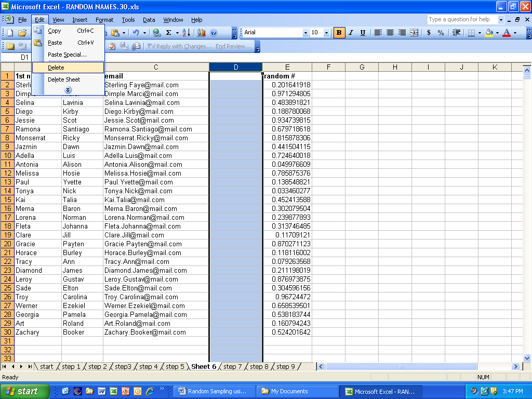532x399 pixels.
Task: Apply yellow Fill Color bucket
Action: [489, 33]
